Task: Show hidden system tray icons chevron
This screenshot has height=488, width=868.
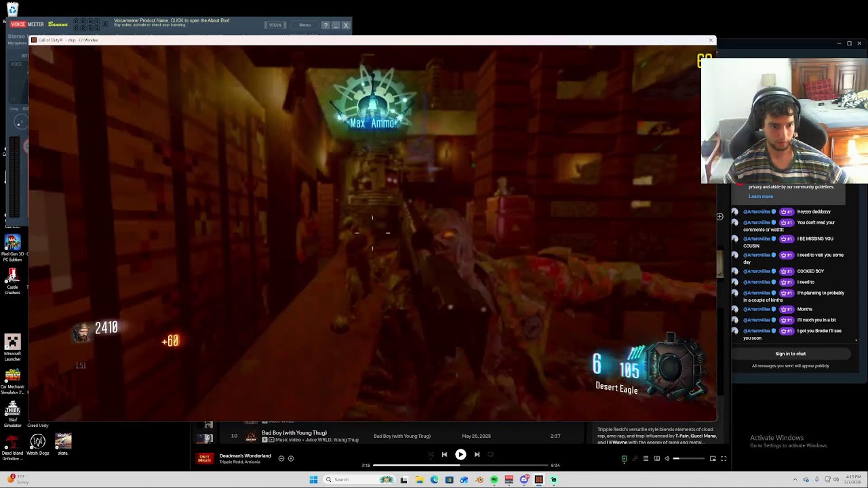Action: (x=795, y=480)
